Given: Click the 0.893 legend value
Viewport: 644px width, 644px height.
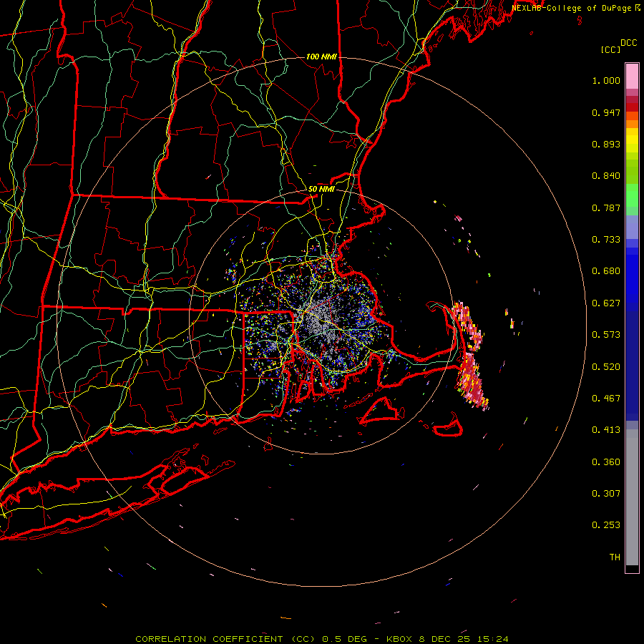Looking at the screenshot, I should tap(606, 144).
